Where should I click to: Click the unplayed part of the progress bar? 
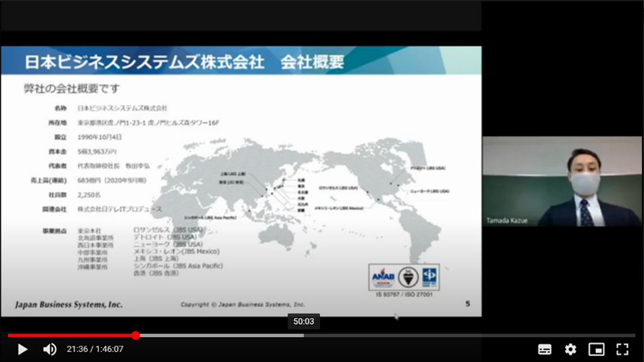[469, 336]
